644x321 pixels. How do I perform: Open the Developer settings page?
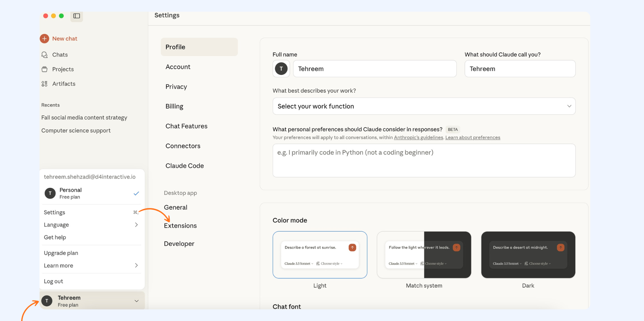click(179, 244)
